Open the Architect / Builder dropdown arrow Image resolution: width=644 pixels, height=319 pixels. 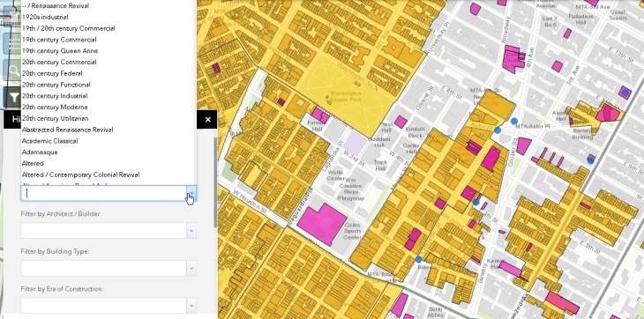tap(191, 231)
